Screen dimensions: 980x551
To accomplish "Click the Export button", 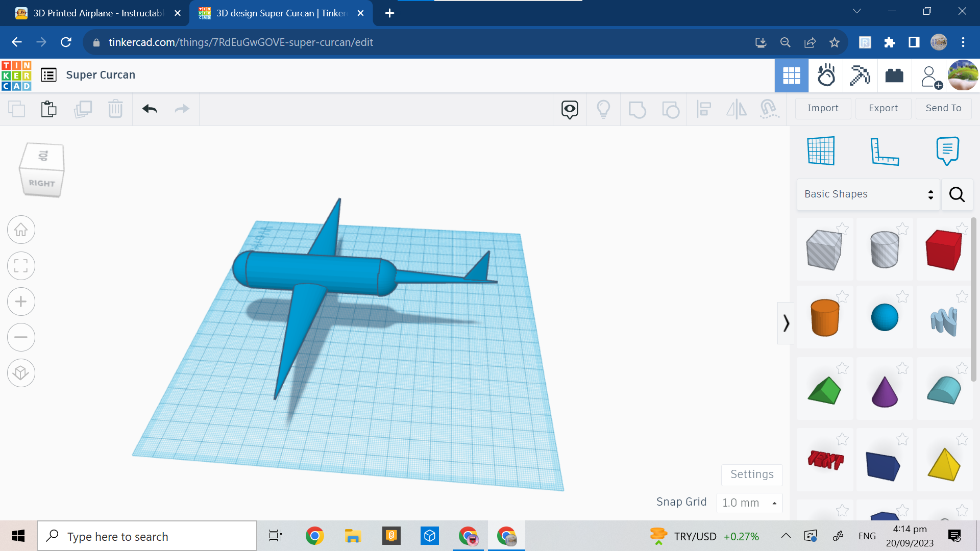I will 883,108.
